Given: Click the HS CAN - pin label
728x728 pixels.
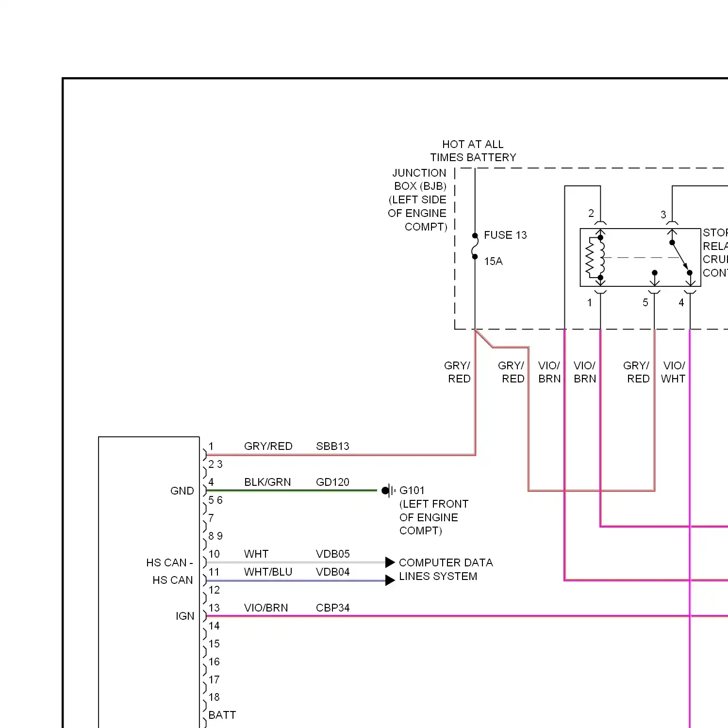Looking at the screenshot, I should [x=170, y=563].
